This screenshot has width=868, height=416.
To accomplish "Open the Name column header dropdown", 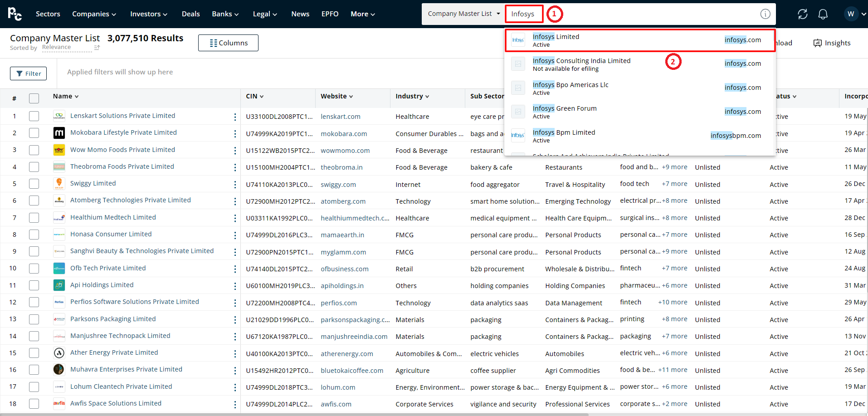I will pyautogui.click(x=66, y=96).
